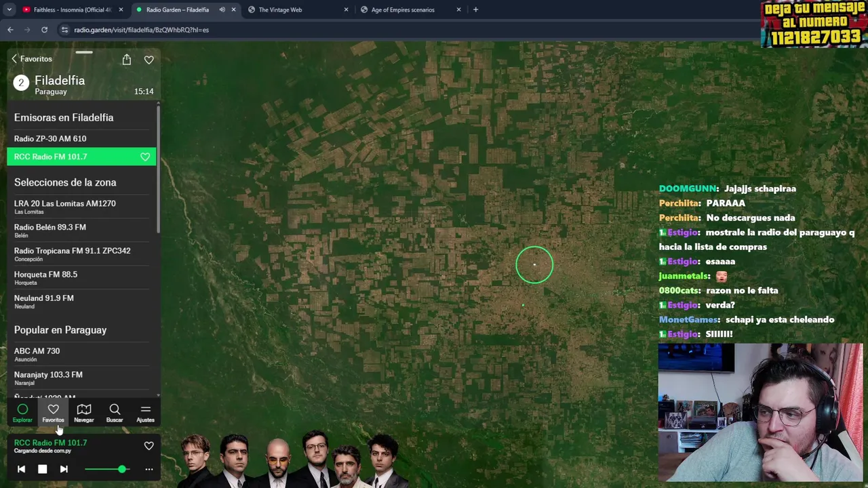This screenshot has height=488, width=868.
Task: Play ABC AM 730 Asunción
Action: (81, 354)
